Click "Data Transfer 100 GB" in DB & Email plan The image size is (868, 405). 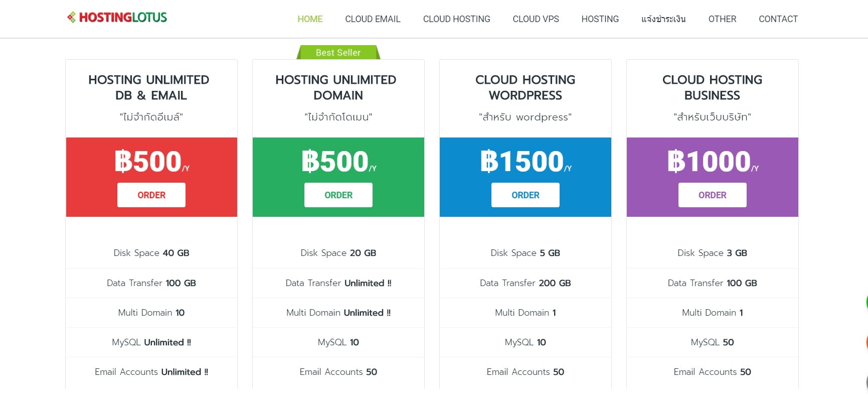[151, 283]
